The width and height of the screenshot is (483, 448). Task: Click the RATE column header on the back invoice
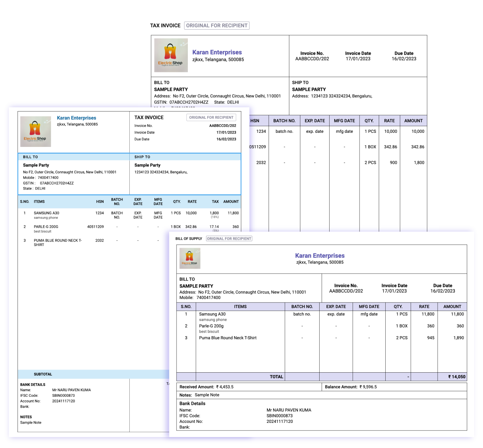pyautogui.click(x=389, y=121)
